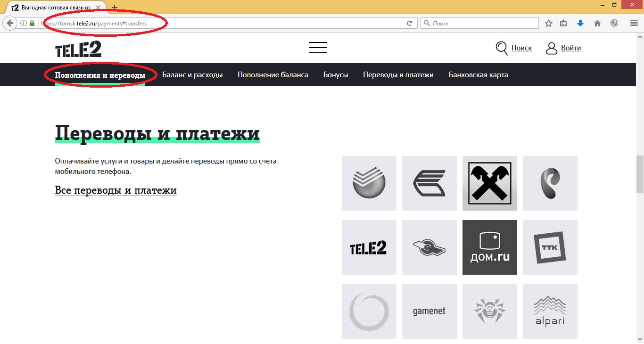The height and width of the screenshot is (344, 644).
Task: Select the TELE2 payment tile
Action: tap(369, 247)
